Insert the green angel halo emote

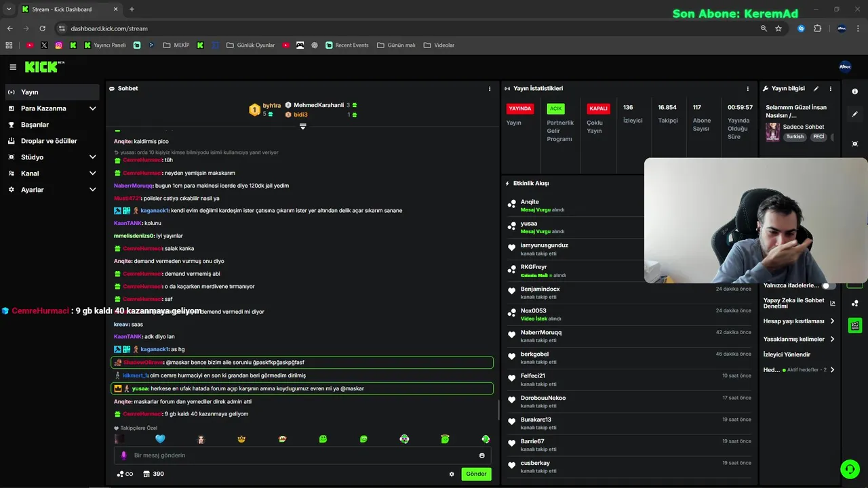pos(445,439)
